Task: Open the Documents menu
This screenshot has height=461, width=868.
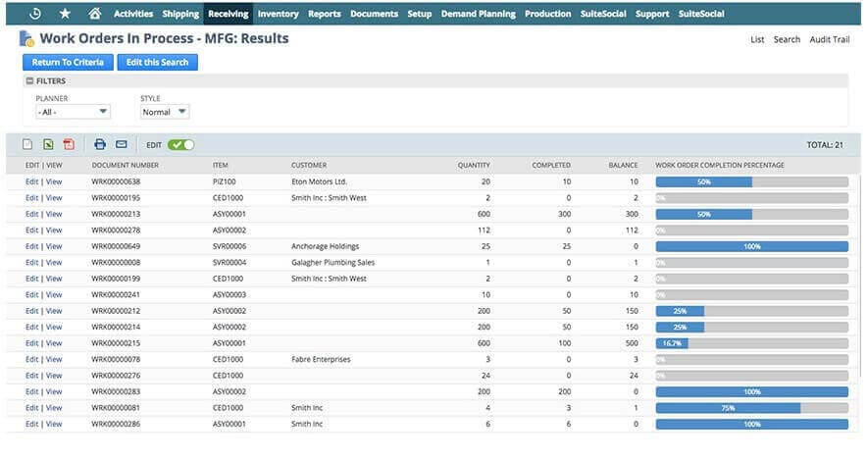Action: 375,14
